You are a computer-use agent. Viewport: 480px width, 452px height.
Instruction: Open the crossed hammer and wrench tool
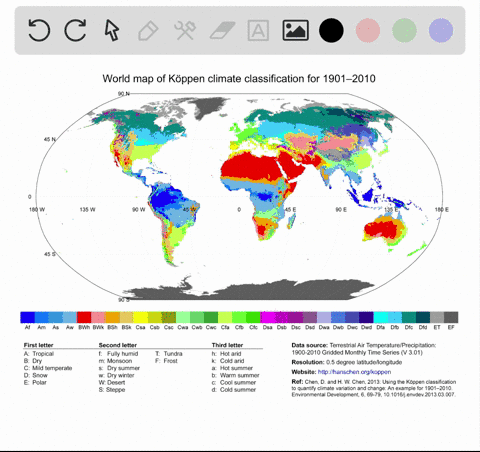point(185,30)
